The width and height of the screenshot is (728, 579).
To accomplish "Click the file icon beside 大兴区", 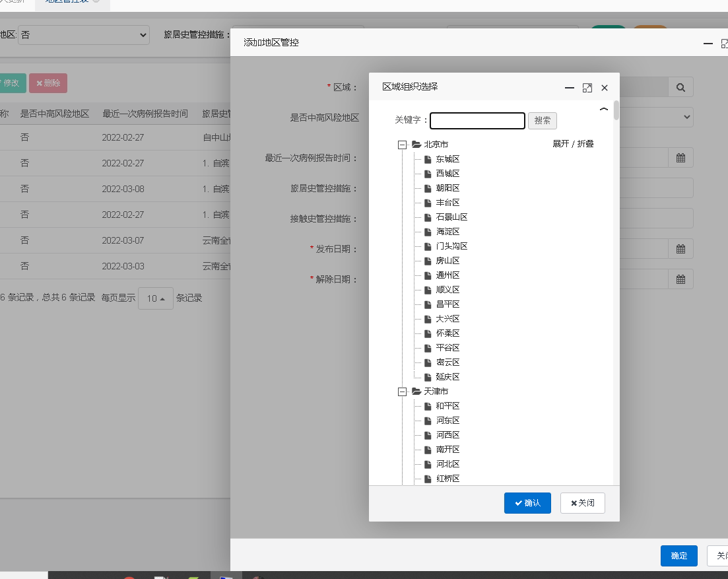I will [428, 319].
